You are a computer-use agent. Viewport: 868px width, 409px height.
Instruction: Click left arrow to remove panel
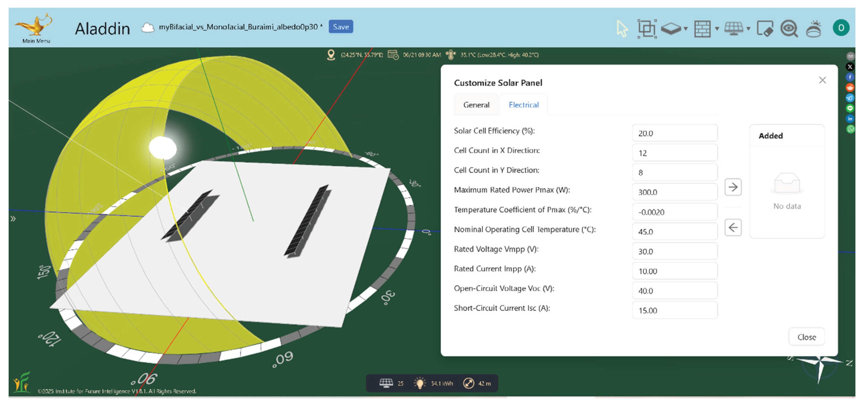(733, 227)
